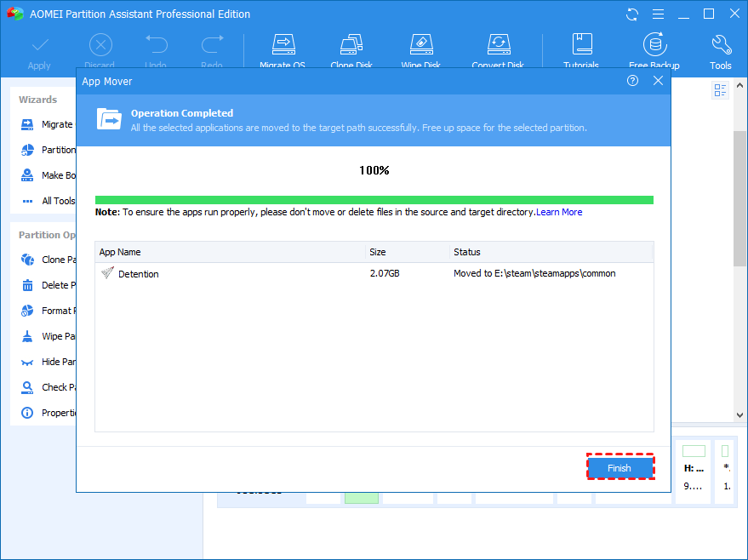Click the Finish button

click(x=620, y=468)
